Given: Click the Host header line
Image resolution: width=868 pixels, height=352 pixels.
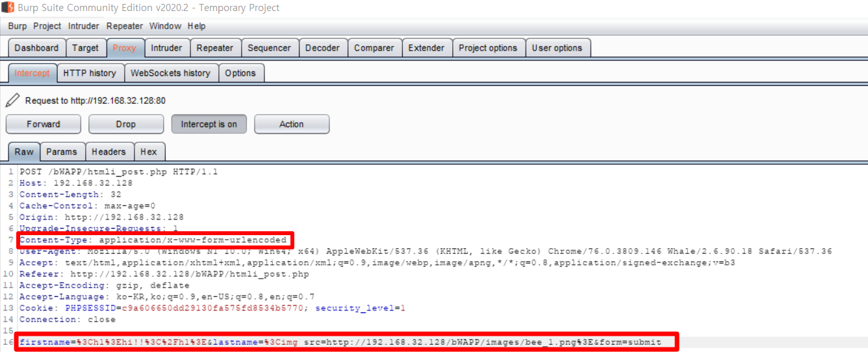Looking at the screenshot, I should pos(76,183).
